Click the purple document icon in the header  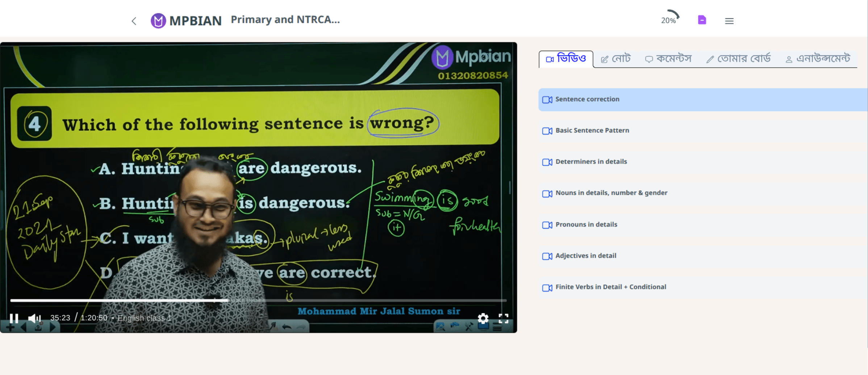(x=702, y=20)
